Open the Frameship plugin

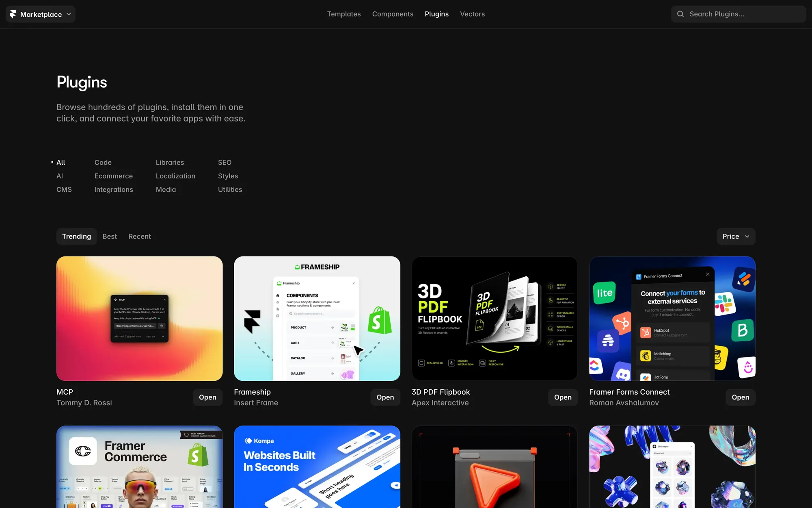coord(385,397)
